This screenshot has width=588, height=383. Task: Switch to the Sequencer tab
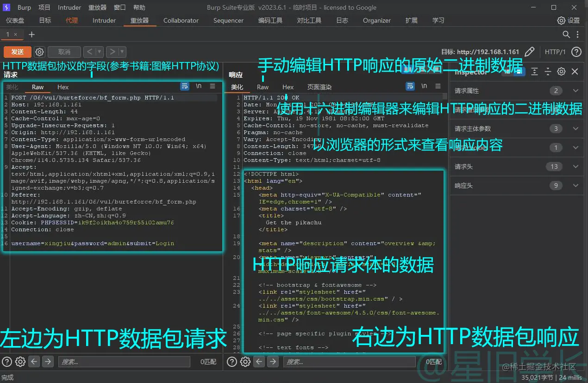tap(228, 20)
